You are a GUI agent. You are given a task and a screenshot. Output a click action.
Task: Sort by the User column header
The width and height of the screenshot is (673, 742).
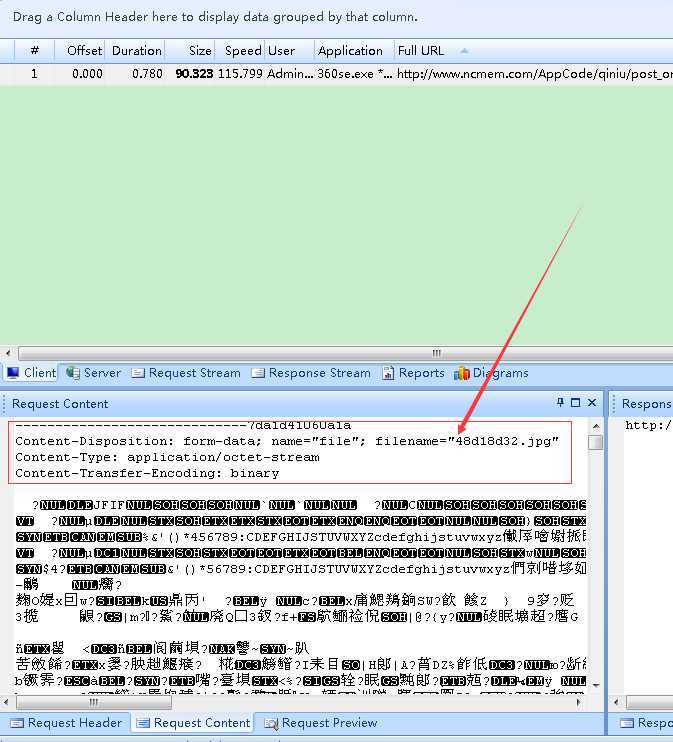tap(289, 51)
